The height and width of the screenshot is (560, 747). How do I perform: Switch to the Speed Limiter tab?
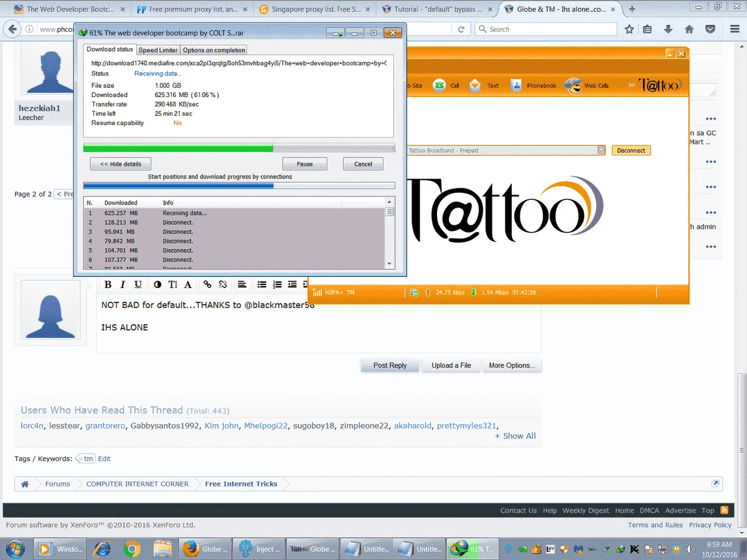click(158, 50)
